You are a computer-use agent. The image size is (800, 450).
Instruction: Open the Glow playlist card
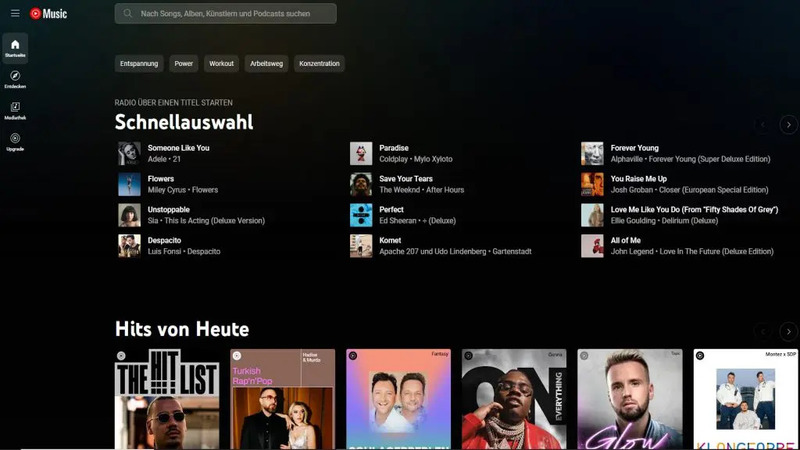point(630,399)
